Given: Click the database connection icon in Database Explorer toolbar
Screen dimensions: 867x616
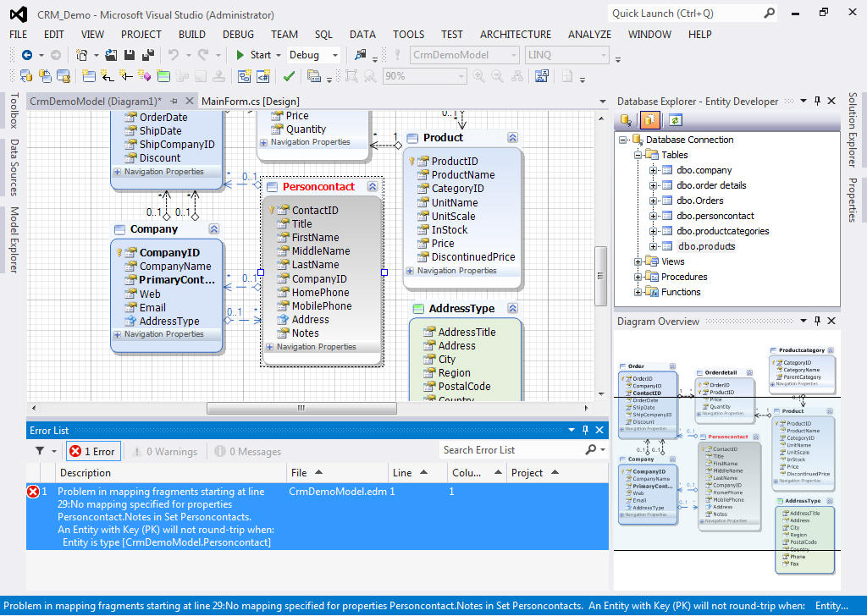Looking at the screenshot, I should tap(627, 120).
